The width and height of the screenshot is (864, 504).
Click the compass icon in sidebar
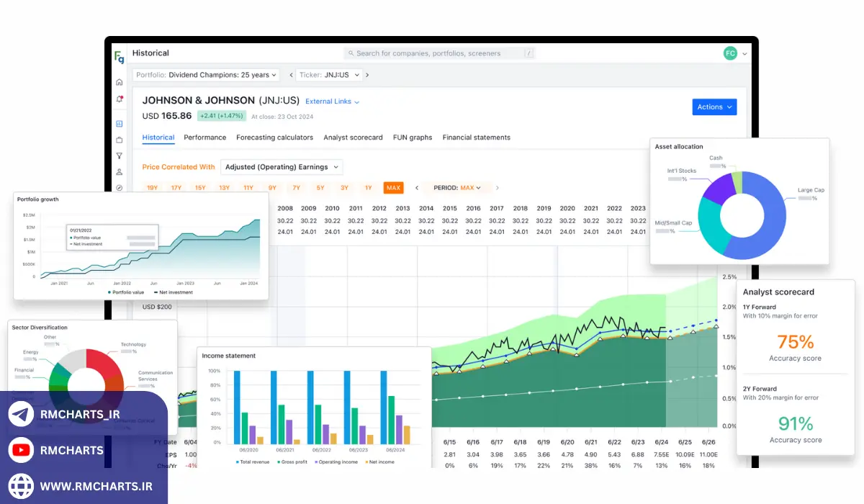(x=119, y=188)
